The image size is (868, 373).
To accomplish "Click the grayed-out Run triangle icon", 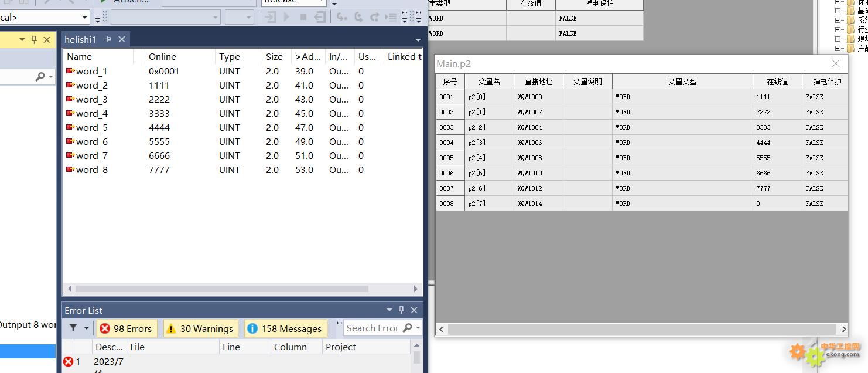I will [287, 17].
